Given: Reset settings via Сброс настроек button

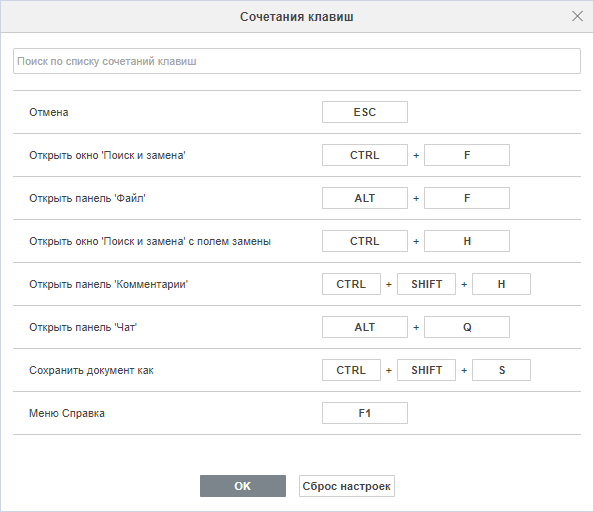Looking at the screenshot, I should click(x=347, y=486).
